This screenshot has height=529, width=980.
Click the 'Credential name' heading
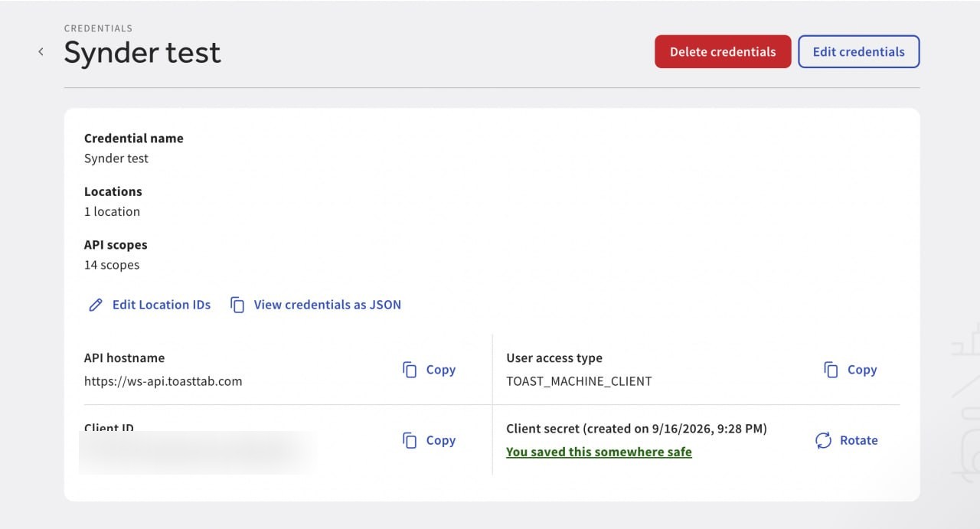pyautogui.click(x=134, y=139)
